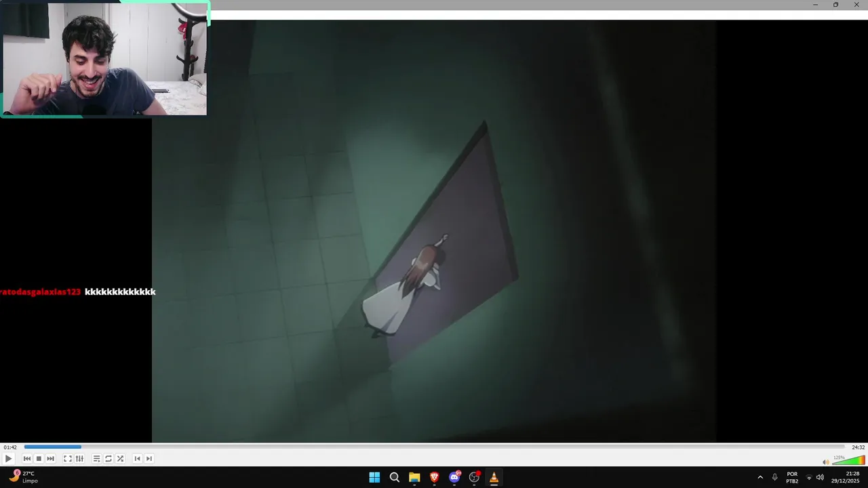Toggle shuffle random playback
The image size is (868, 488).
click(120, 459)
